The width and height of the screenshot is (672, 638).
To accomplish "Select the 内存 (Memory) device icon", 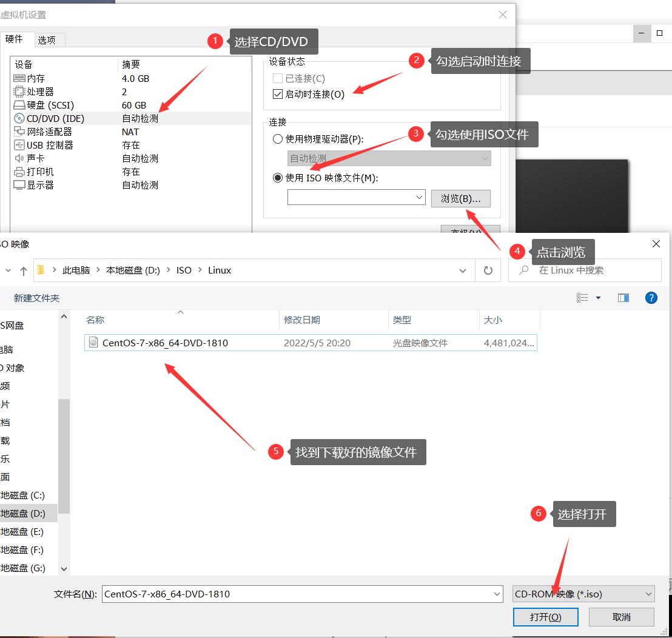I will tap(18, 78).
